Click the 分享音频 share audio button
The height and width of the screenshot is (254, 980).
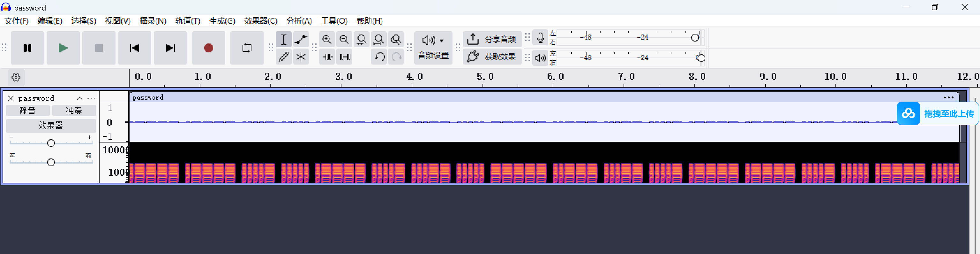point(492,39)
